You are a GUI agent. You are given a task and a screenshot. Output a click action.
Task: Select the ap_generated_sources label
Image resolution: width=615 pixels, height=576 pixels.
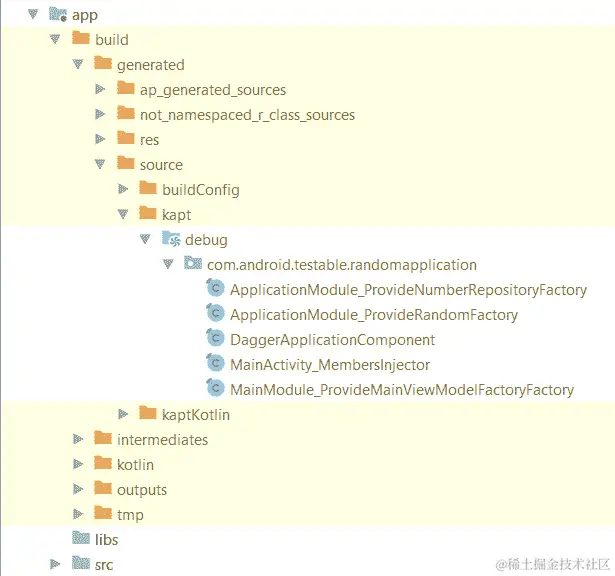click(213, 90)
